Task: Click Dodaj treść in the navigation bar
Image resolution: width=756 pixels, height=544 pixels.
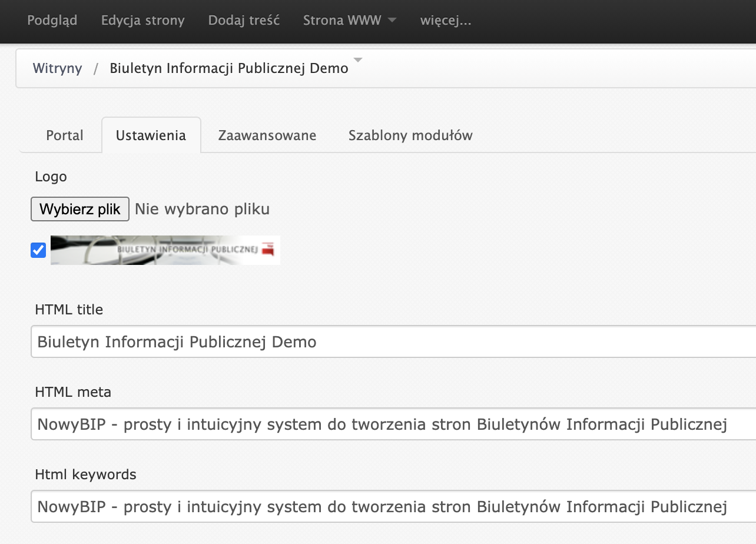Action: 243,20
